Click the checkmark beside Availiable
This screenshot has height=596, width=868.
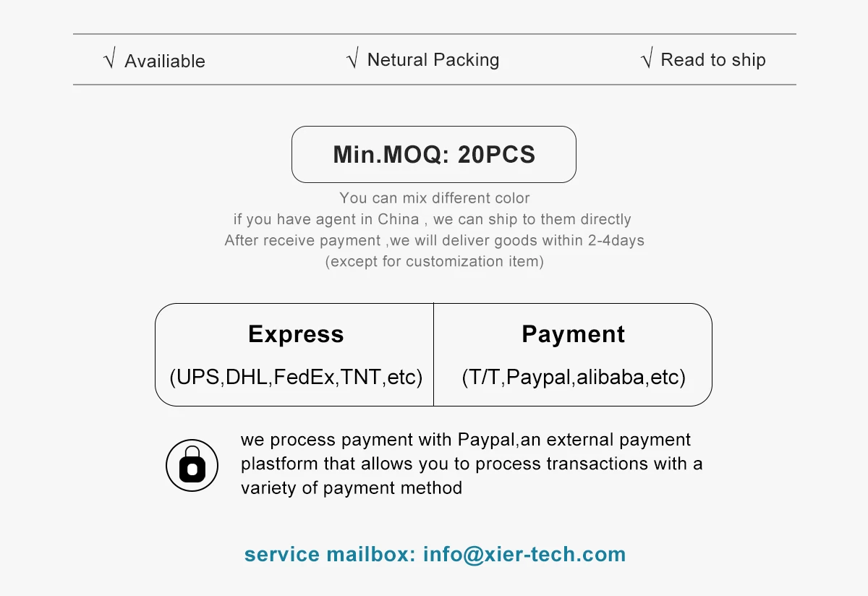click(109, 60)
